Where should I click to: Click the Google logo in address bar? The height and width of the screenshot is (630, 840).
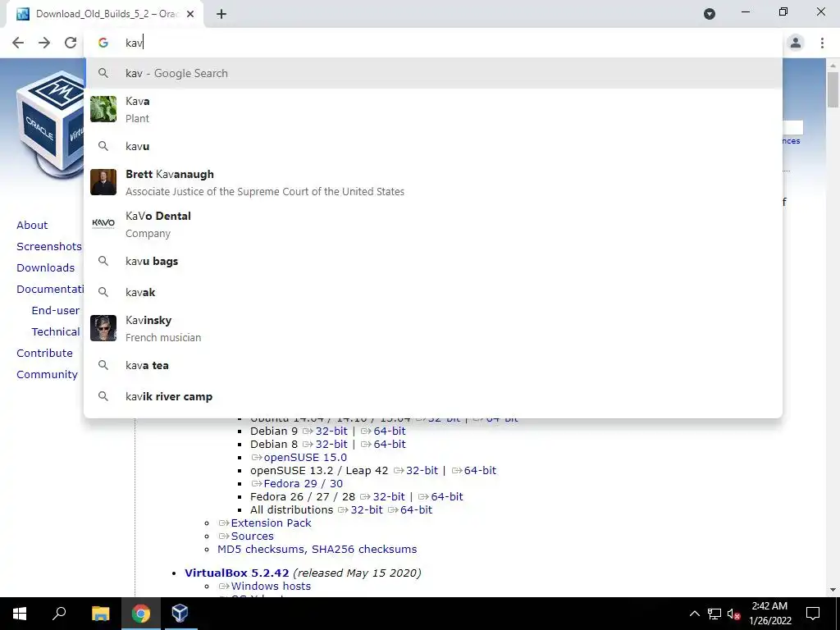pyautogui.click(x=103, y=43)
